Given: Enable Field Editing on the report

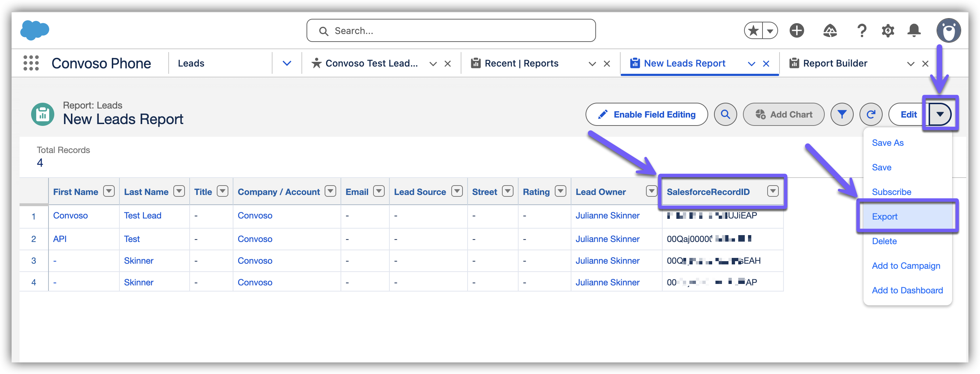Looking at the screenshot, I should [x=646, y=114].
